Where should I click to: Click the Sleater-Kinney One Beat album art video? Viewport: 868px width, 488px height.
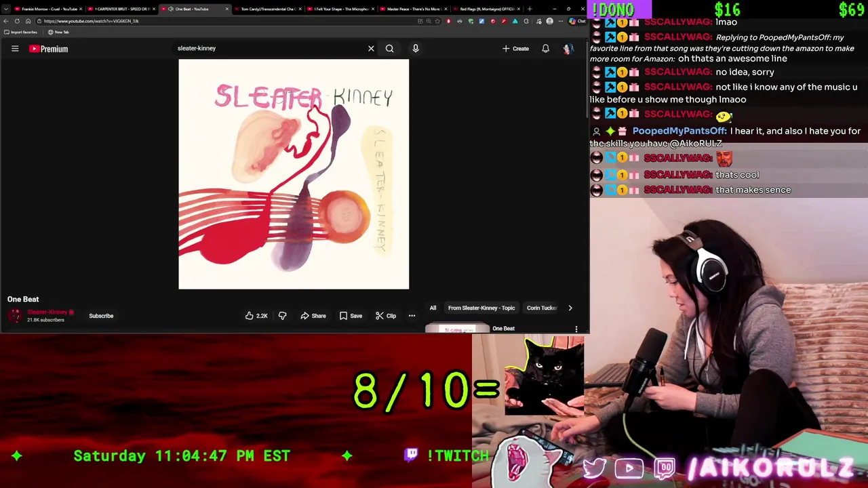[294, 174]
